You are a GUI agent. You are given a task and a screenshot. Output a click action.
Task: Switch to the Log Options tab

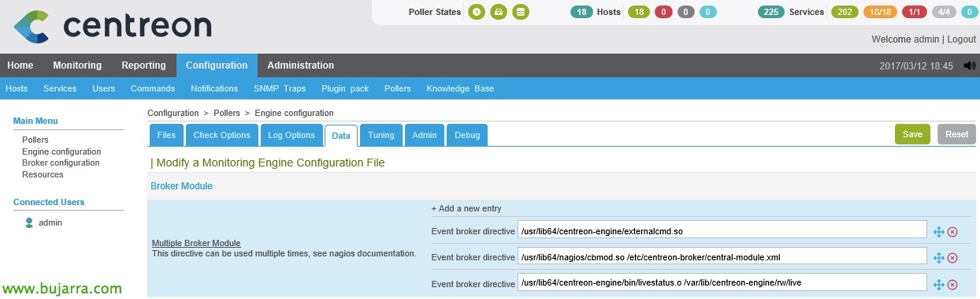coord(291,135)
